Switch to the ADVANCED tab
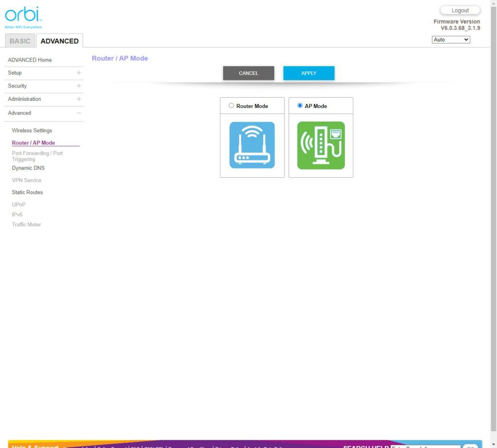The image size is (497, 448). pyautogui.click(x=60, y=41)
